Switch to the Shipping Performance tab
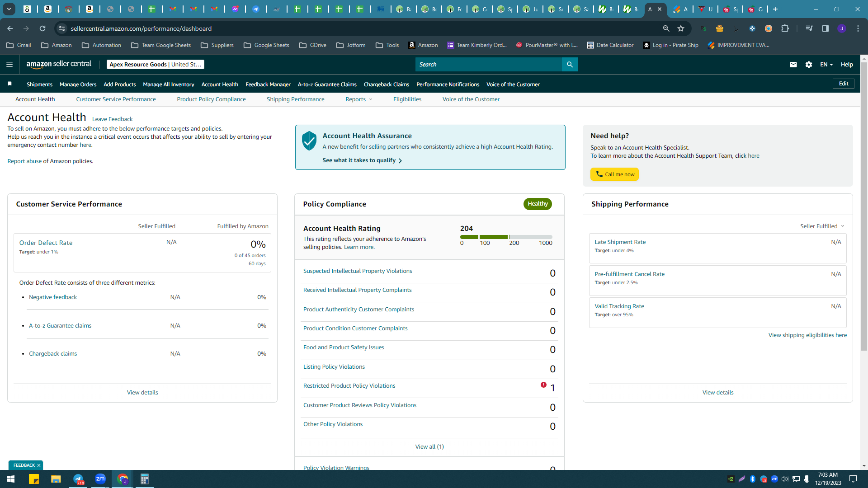 coord(295,99)
